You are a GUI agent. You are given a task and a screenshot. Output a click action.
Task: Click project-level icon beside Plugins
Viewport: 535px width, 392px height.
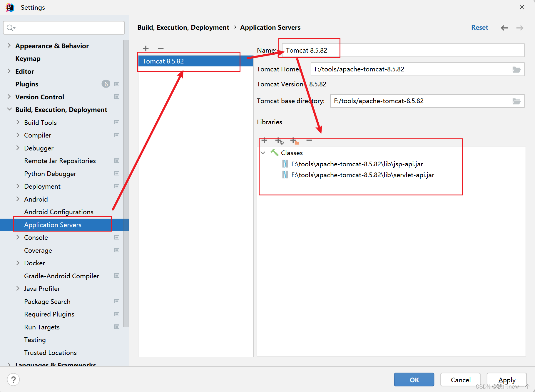tap(117, 84)
